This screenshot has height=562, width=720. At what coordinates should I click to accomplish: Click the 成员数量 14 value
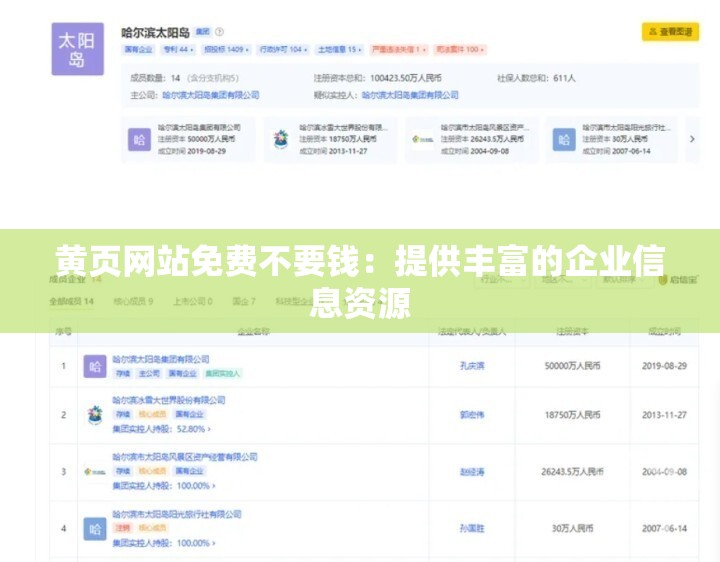click(x=175, y=78)
